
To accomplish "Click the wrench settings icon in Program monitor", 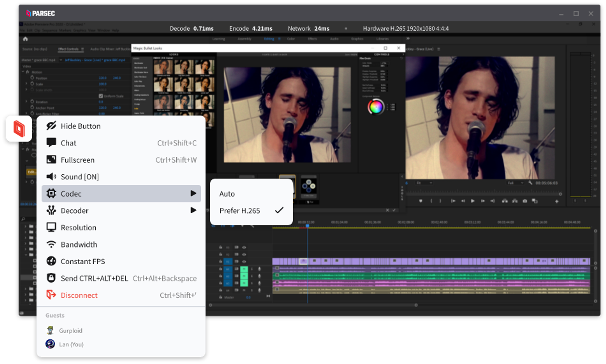I will pos(530,183).
